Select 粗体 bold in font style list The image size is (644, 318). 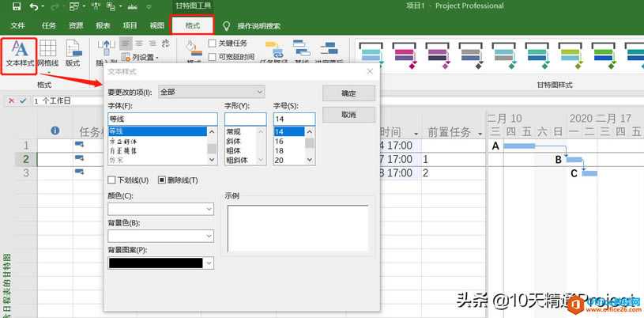click(233, 150)
